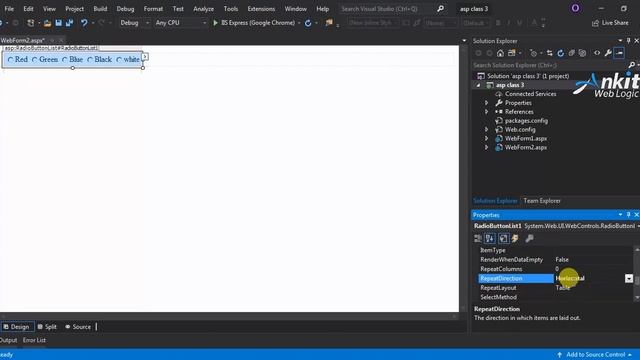Screen dimensions: 640x360
Task: Click the user account avatar icon
Action: (x=575, y=8)
